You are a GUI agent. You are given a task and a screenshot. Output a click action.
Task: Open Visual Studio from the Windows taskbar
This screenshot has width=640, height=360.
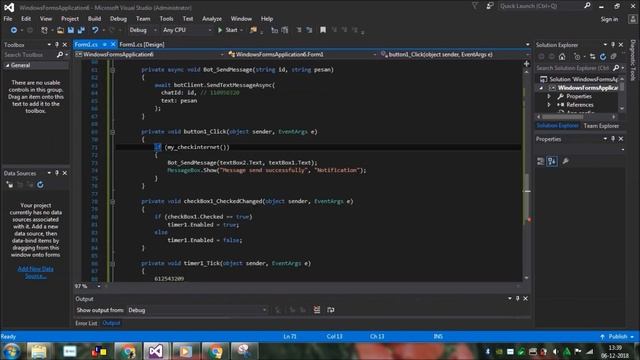click(156, 351)
